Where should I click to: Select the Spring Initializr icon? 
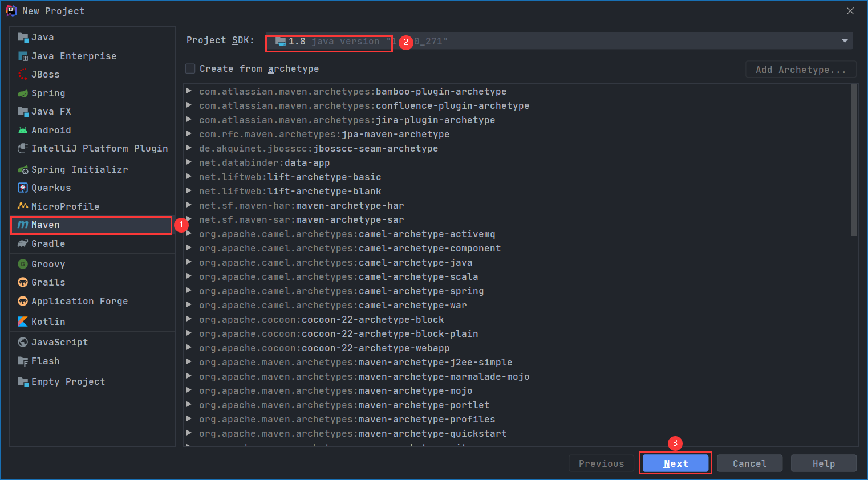pos(23,170)
